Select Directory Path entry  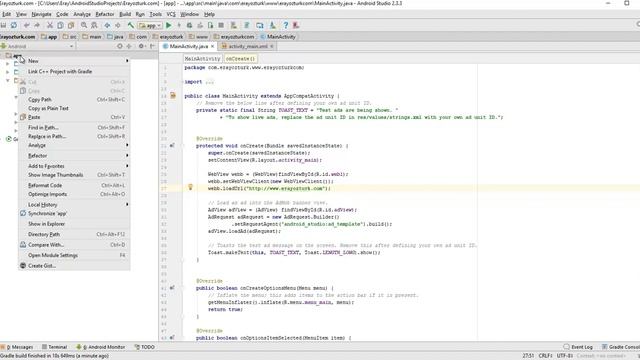click(74, 235)
